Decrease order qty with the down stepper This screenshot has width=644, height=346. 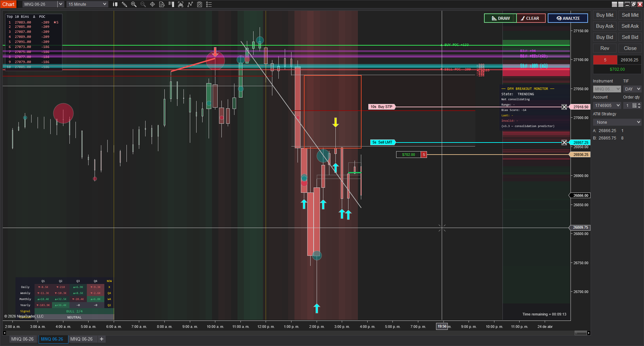(639, 107)
